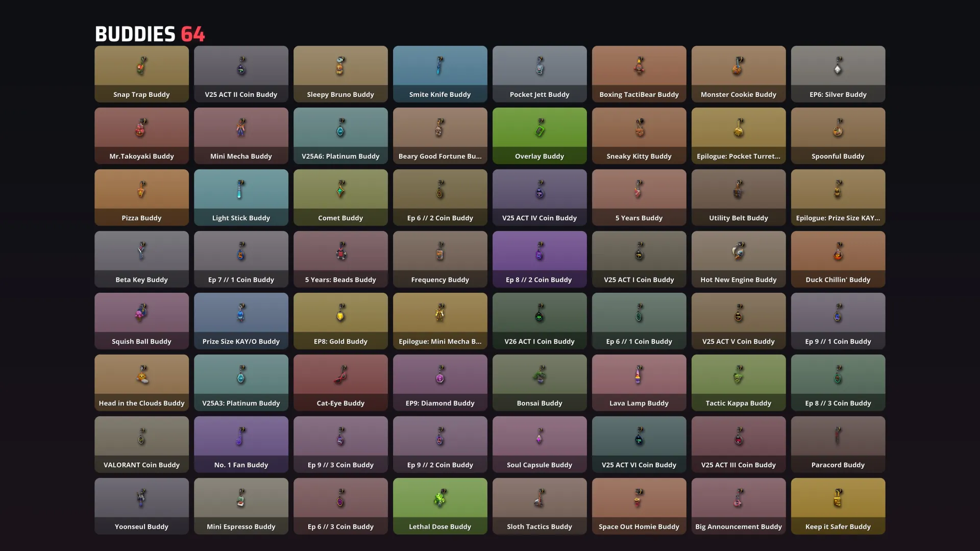Pick the Hot New Engine Buddy icon
This screenshot has width=980, height=551.
(738, 251)
